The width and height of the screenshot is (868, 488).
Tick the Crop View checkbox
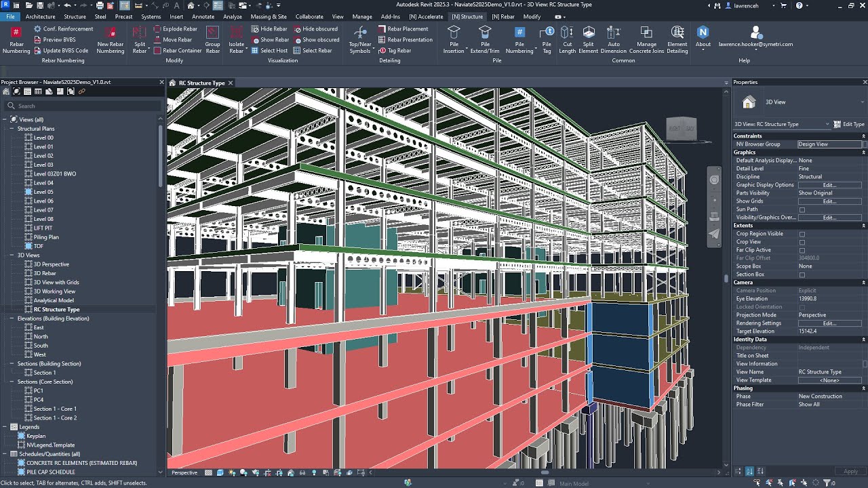tap(802, 242)
